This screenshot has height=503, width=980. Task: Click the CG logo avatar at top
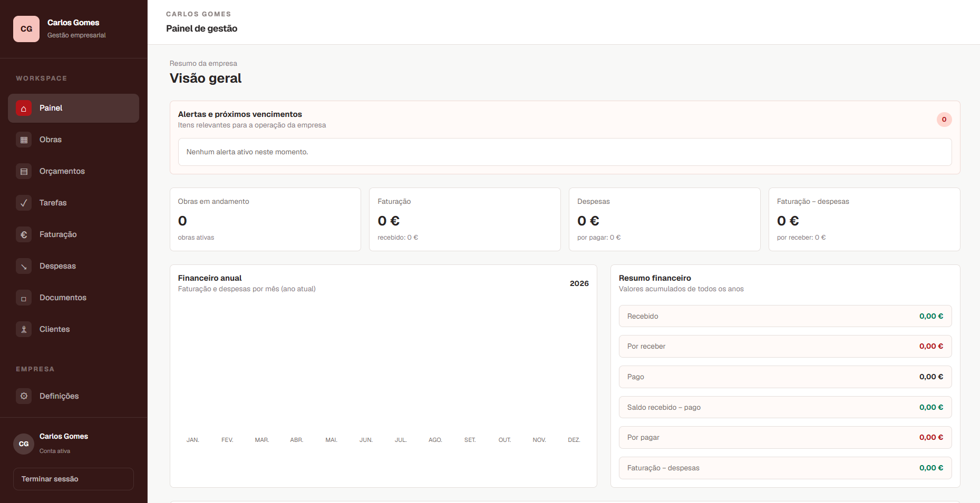click(x=26, y=29)
